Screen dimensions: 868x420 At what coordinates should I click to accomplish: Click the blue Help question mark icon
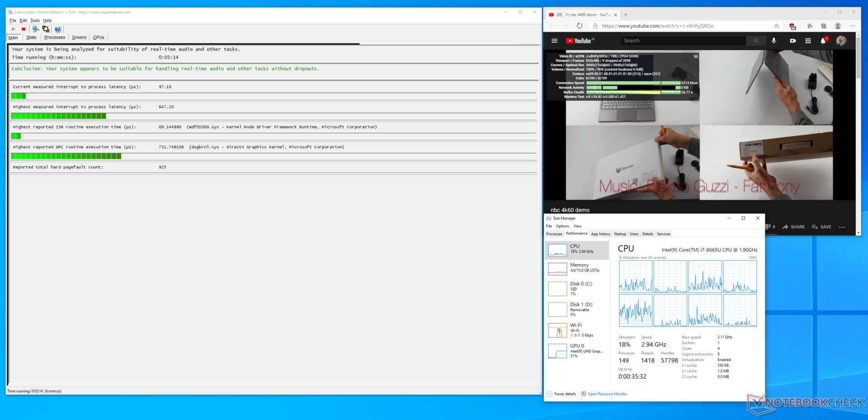[x=58, y=29]
